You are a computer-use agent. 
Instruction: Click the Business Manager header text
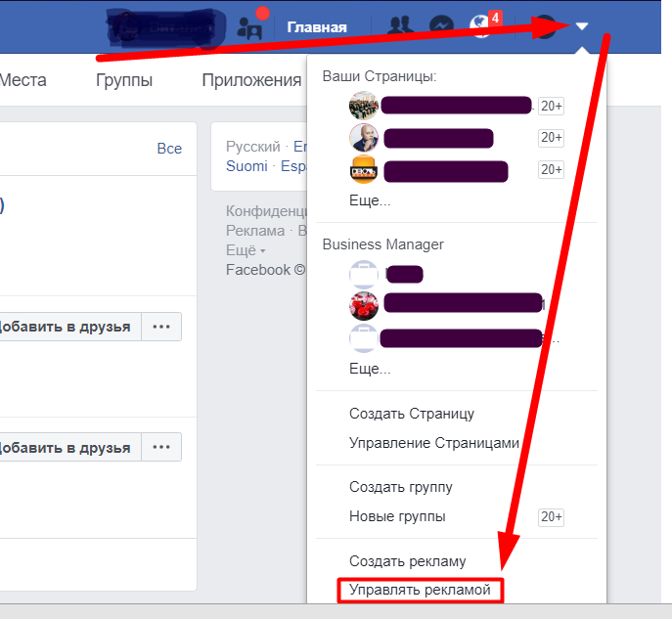tap(383, 244)
